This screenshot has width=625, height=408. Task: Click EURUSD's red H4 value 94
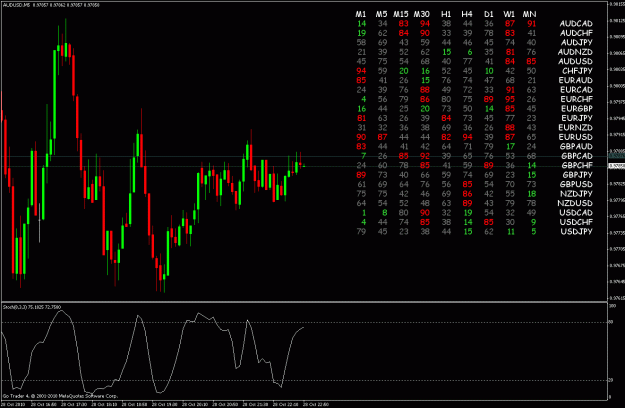[468, 137]
